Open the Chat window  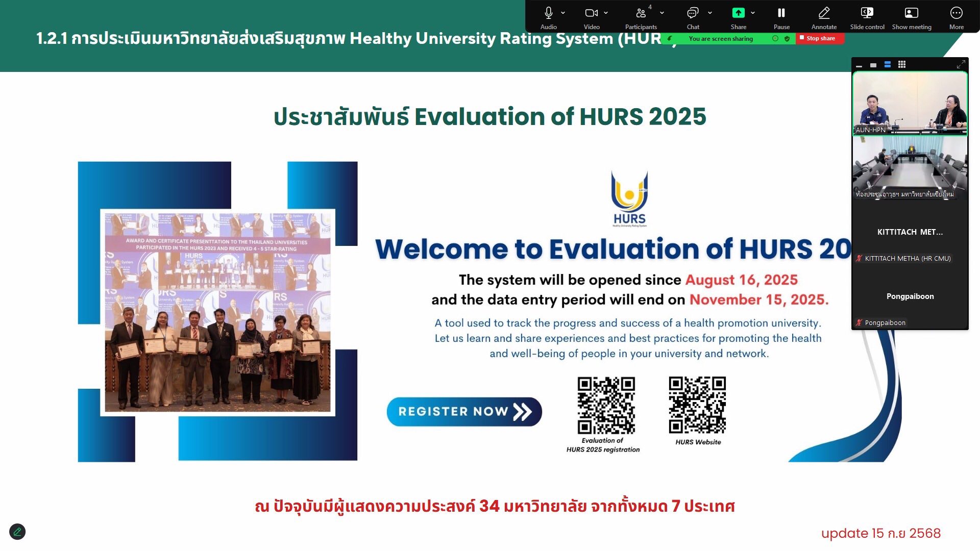click(693, 13)
